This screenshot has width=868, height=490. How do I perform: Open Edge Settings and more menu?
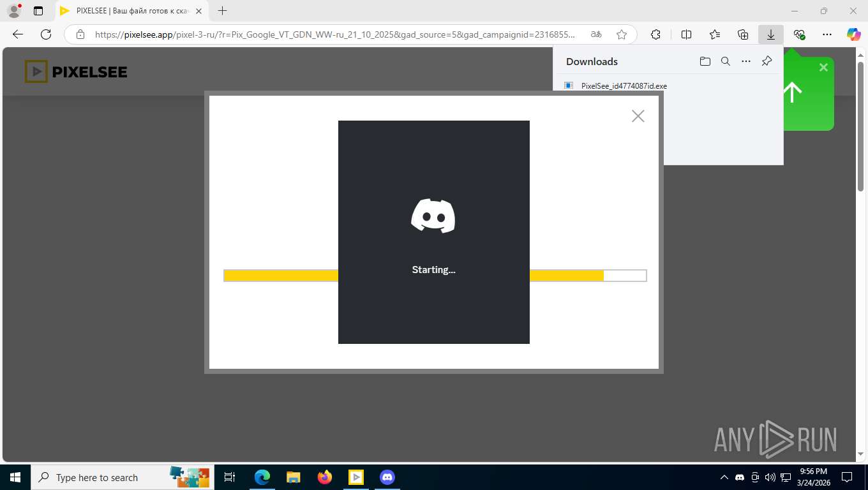click(x=827, y=34)
